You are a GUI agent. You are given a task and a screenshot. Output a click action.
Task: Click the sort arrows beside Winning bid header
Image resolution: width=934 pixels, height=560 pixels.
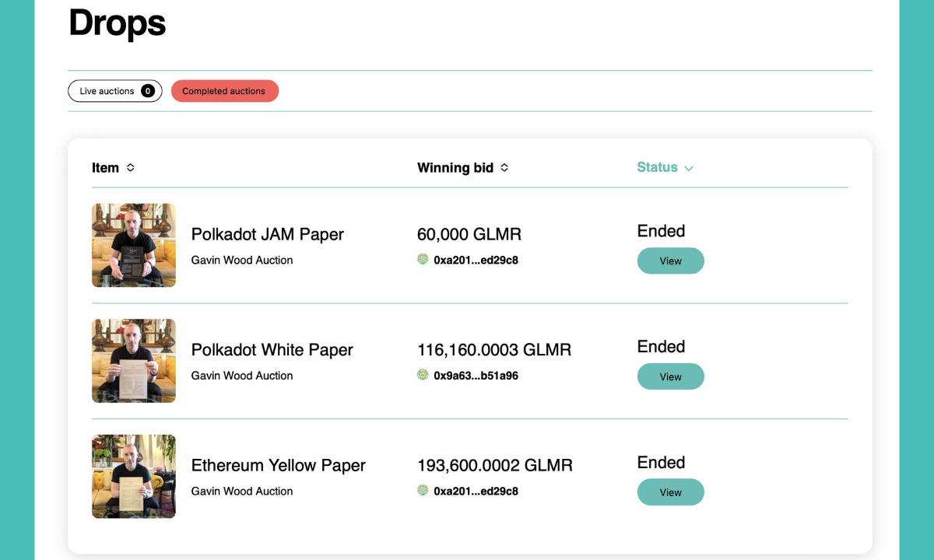pos(504,167)
